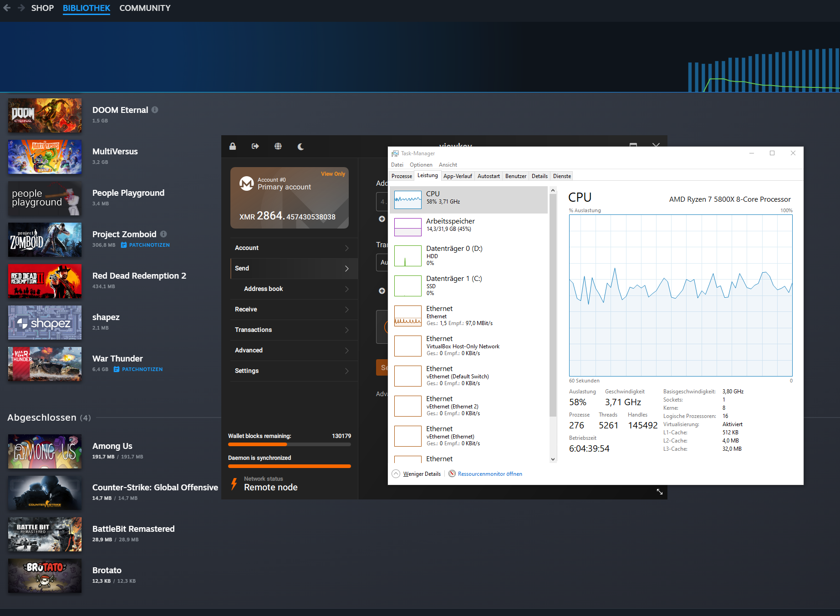Open War Thunder Patchnotizen link
840x616 pixels.
click(142, 369)
